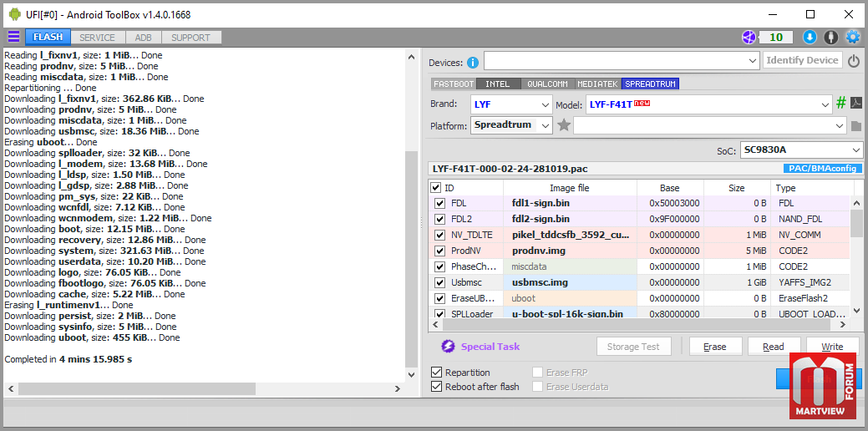Click the partition table scroll-right arrow

click(844, 325)
